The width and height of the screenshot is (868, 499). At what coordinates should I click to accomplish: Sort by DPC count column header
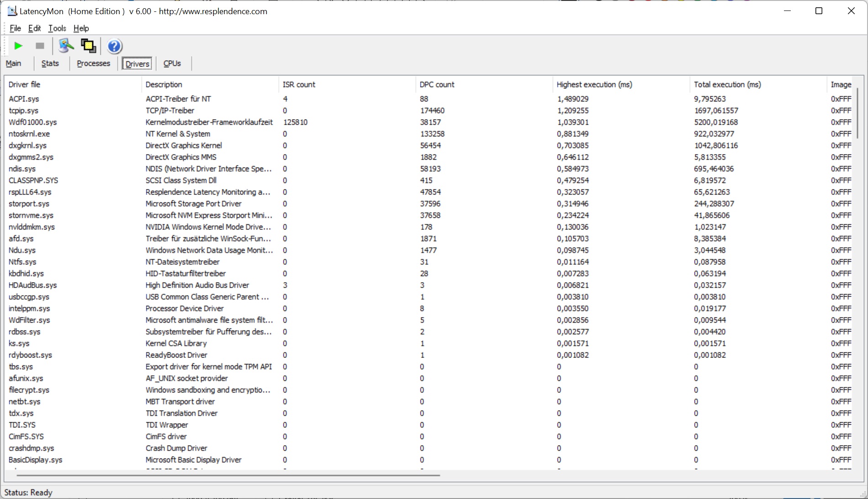(484, 84)
